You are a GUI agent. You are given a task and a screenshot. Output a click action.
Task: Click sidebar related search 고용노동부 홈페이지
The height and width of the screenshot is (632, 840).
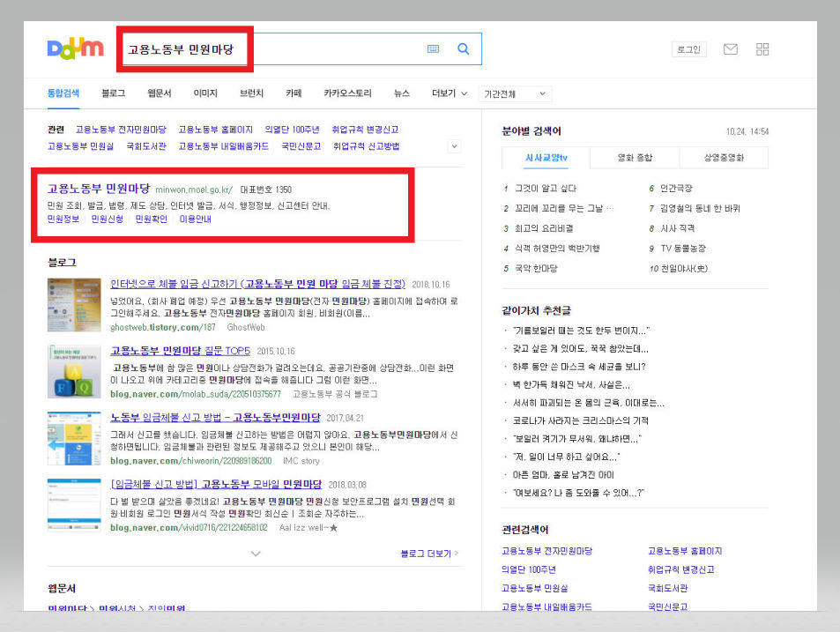pyautogui.click(x=685, y=551)
